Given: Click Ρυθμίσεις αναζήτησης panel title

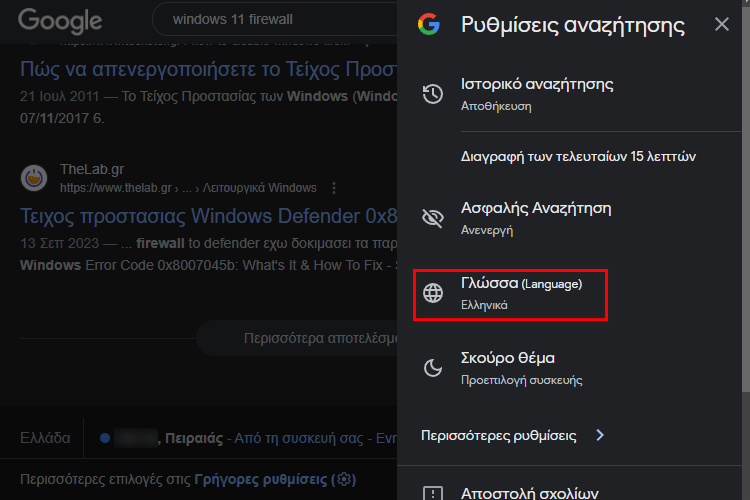Looking at the screenshot, I should [x=573, y=25].
